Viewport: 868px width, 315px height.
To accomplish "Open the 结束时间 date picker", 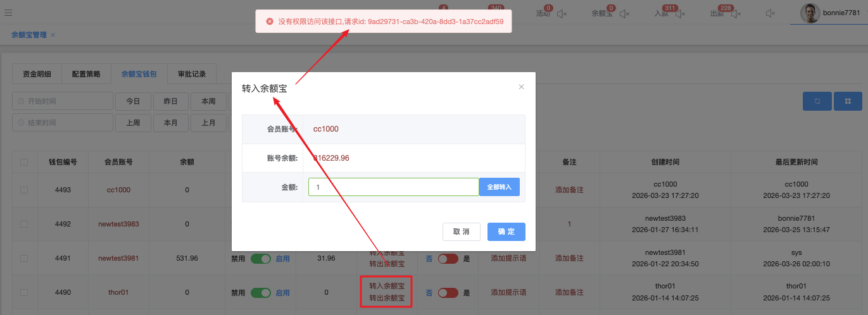I will pos(62,123).
